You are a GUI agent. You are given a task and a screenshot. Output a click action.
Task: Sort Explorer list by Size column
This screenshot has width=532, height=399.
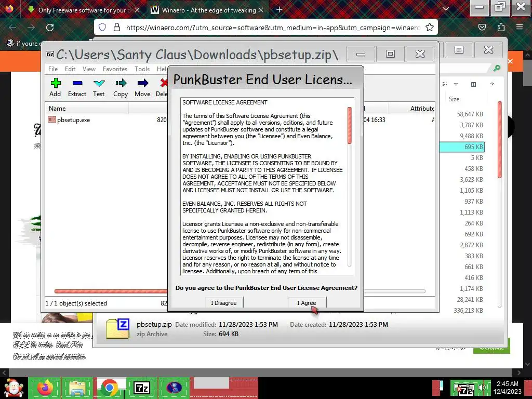[x=454, y=99]
